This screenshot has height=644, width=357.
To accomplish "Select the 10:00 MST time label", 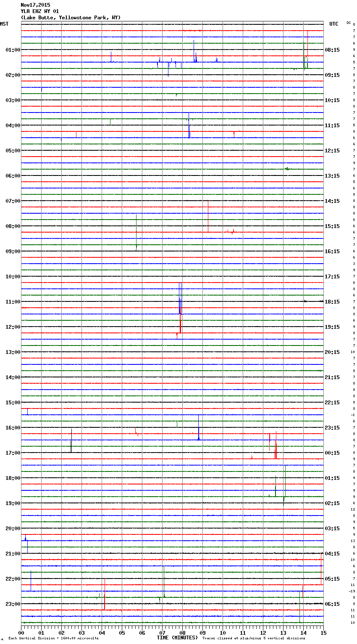I will tap(13, 277).
